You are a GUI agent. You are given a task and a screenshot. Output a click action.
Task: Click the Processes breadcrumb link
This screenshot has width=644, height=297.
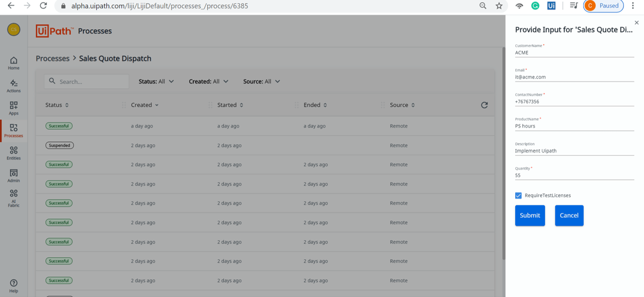[53, 58]
